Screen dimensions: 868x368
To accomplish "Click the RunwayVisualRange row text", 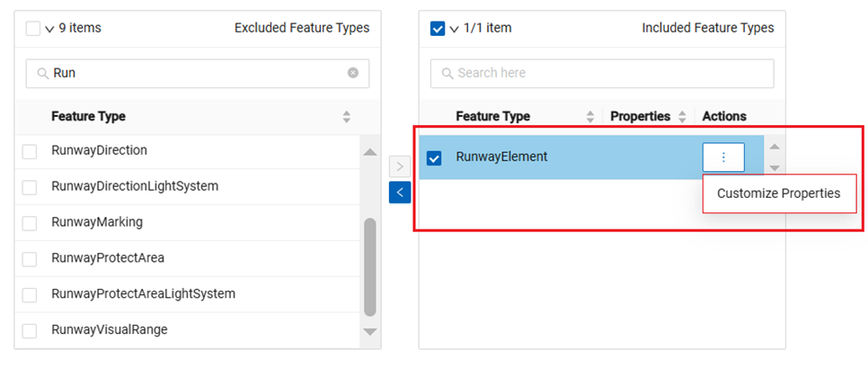I will [x=110, y=329].
